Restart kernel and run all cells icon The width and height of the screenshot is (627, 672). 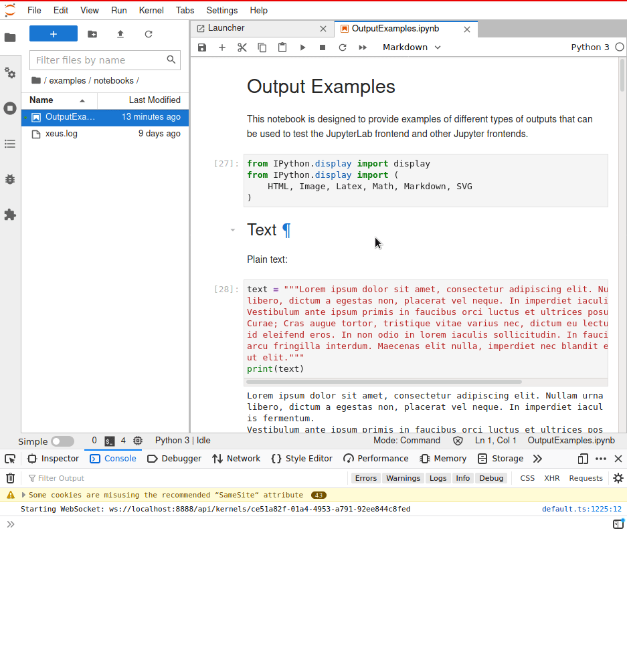point(363,47)
